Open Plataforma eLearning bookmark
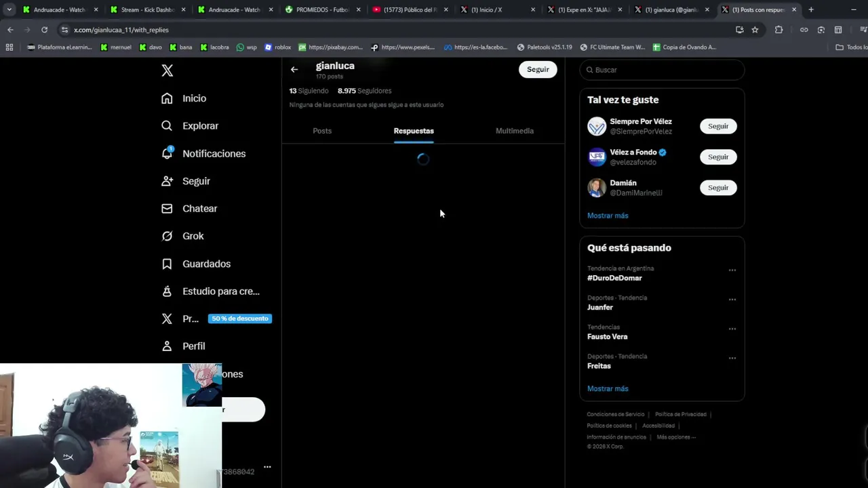 pyautogui.click(x=60, y=47)
